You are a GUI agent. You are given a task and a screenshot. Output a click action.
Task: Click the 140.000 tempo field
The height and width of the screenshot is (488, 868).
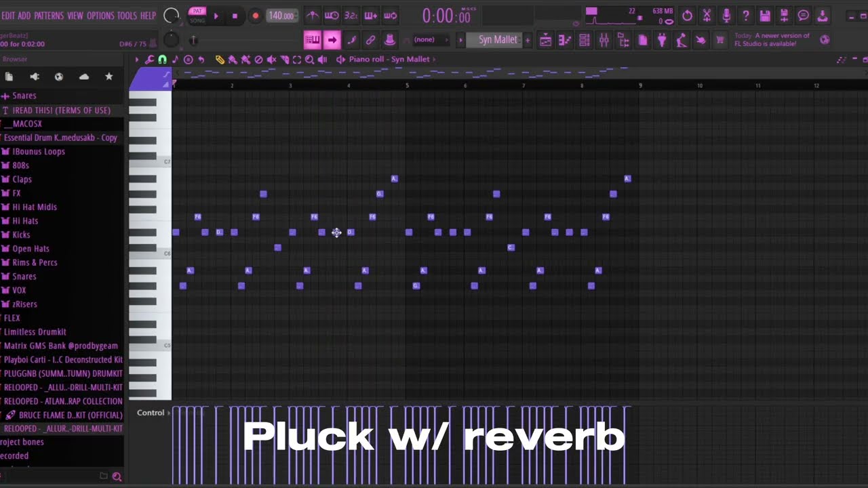[x=281, y=16]
